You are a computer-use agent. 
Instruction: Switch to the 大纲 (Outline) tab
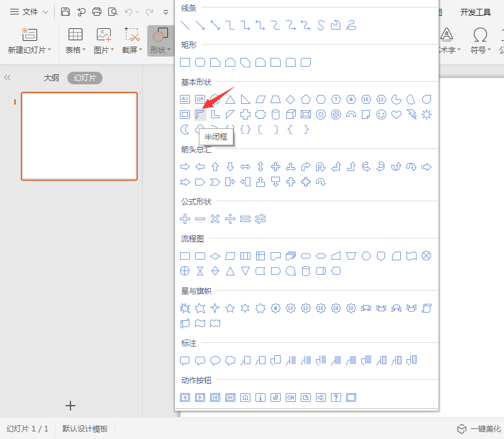(x=51, y=78)
